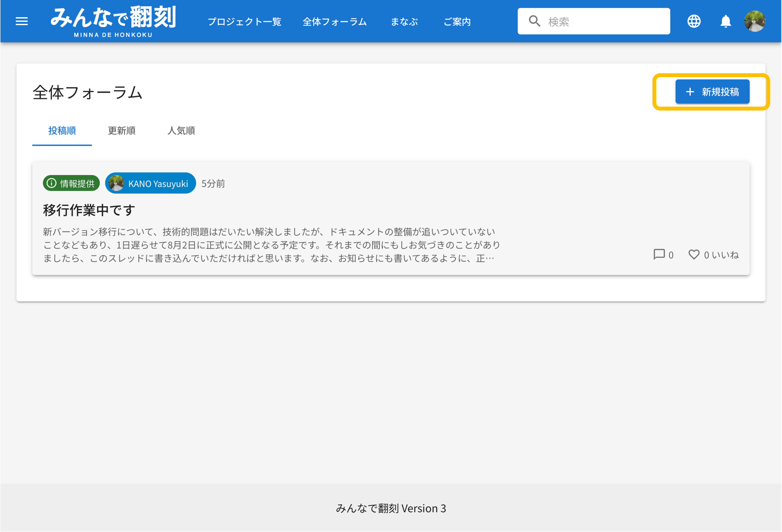
Task: Click the KANO Yasuyuki author chip
Action: click(150, 183)
